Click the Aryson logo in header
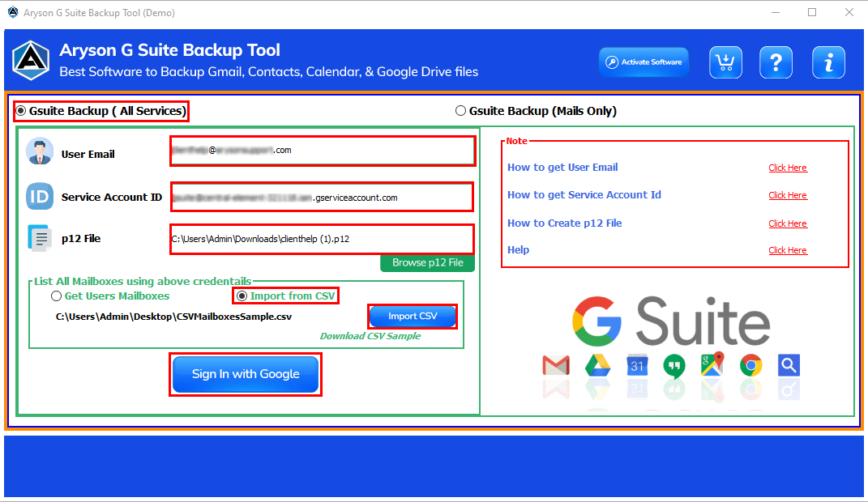 [31, 60]
